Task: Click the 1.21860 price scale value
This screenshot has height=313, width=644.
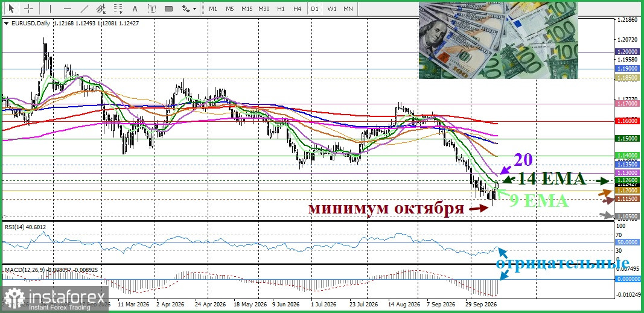Action: pos(627,20)
